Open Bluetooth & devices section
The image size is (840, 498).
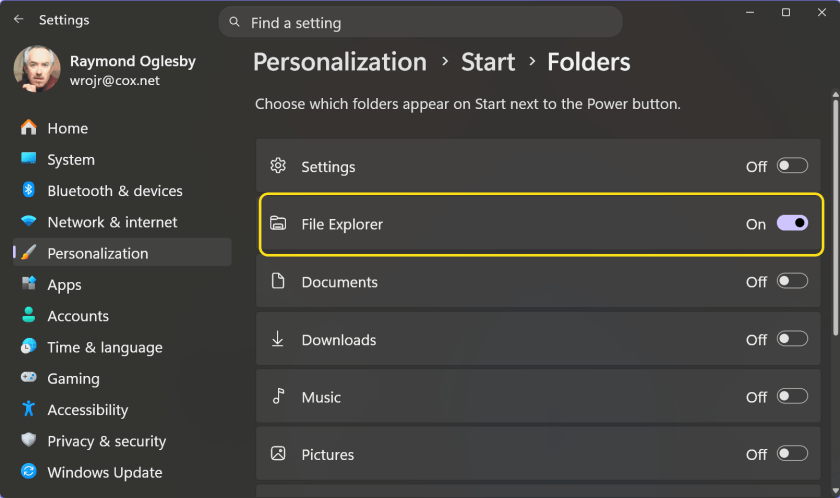tap(122, 191)
